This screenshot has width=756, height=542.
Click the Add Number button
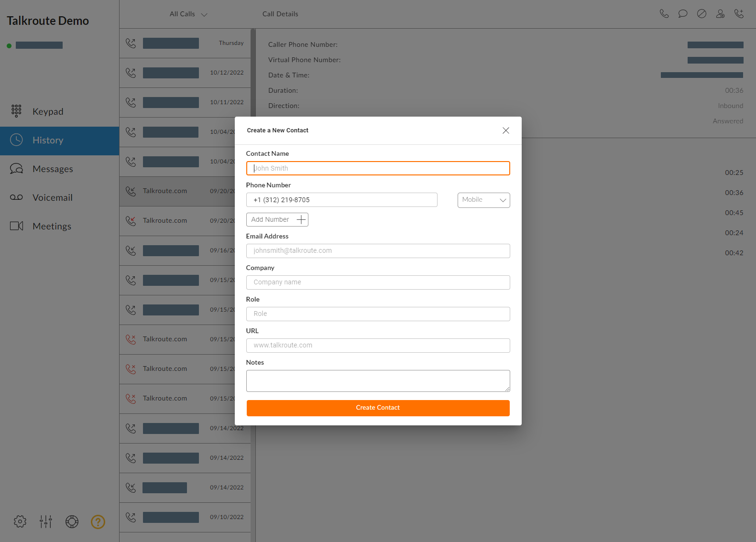point(277,220)
